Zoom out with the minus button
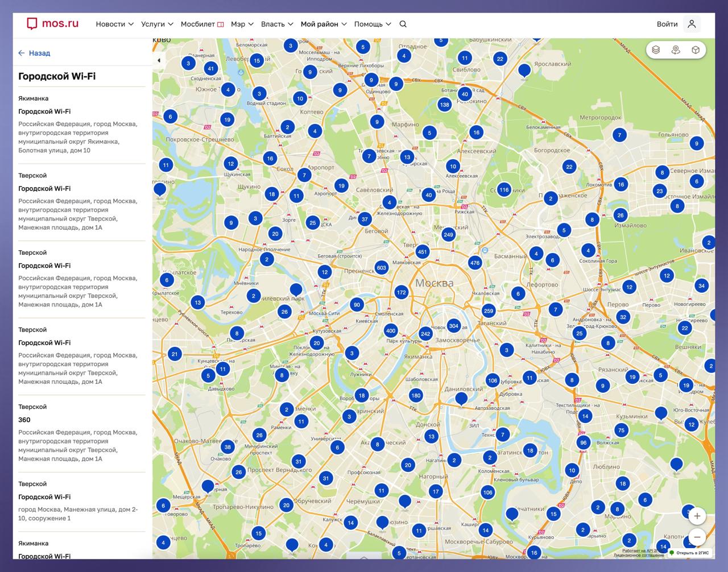The width and height of the screenshot is (728, 572). (697, 537)
